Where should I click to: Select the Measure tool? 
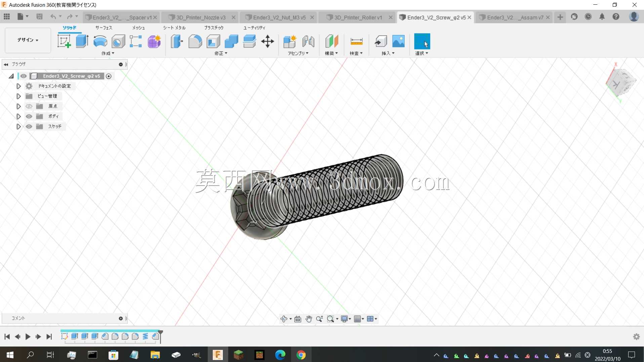356,41
